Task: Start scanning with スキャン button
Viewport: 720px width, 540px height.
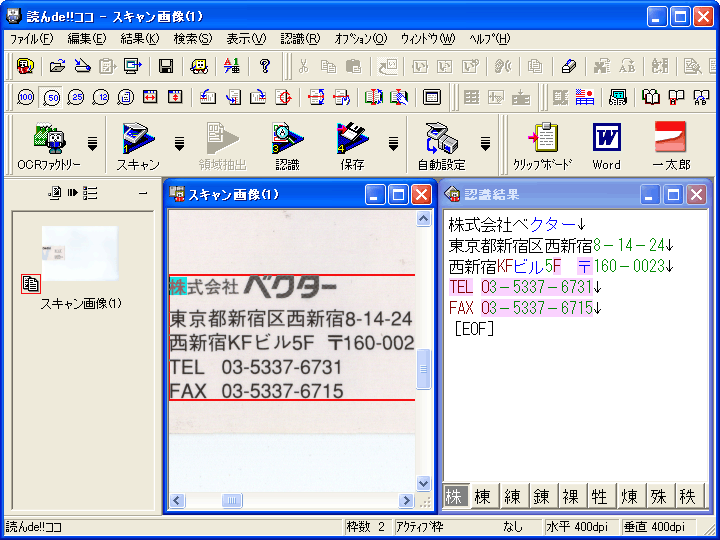Action: [x=138, y=146]
